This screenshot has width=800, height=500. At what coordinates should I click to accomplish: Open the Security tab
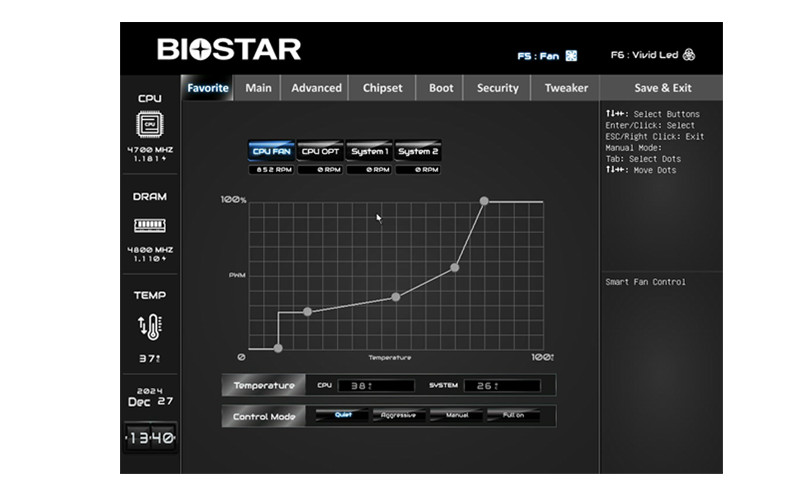click(497, 88)
